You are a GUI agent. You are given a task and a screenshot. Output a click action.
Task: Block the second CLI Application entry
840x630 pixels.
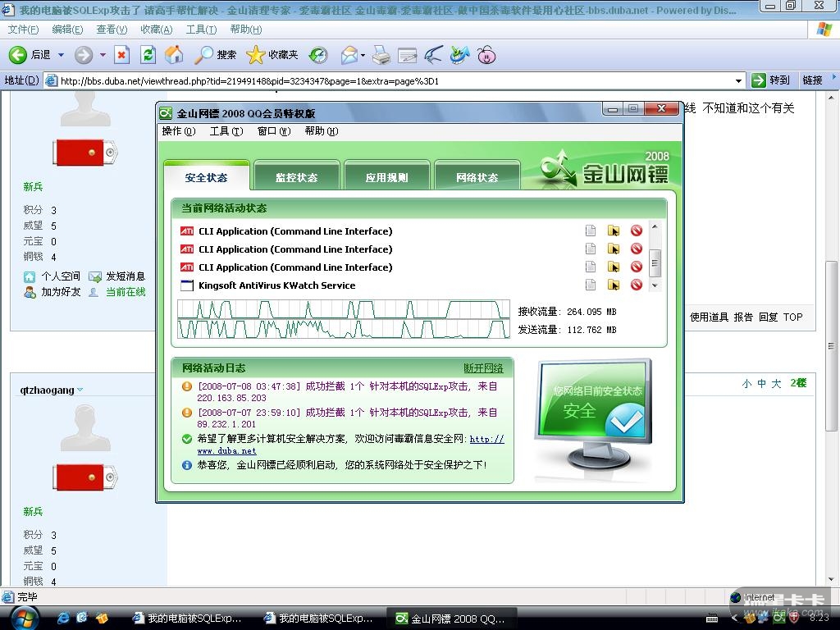tap(637, 249)
